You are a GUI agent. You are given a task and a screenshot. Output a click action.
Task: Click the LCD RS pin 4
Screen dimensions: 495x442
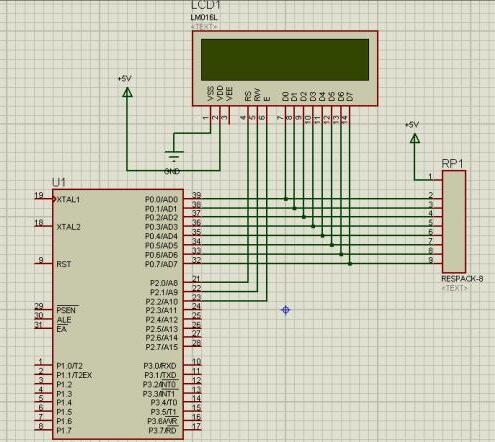tap(248, 115)
